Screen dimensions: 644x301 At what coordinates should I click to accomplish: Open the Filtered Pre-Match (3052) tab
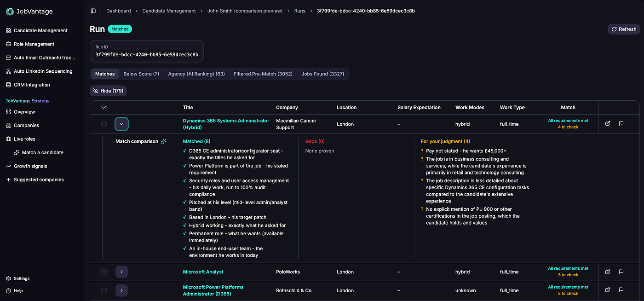263,74
